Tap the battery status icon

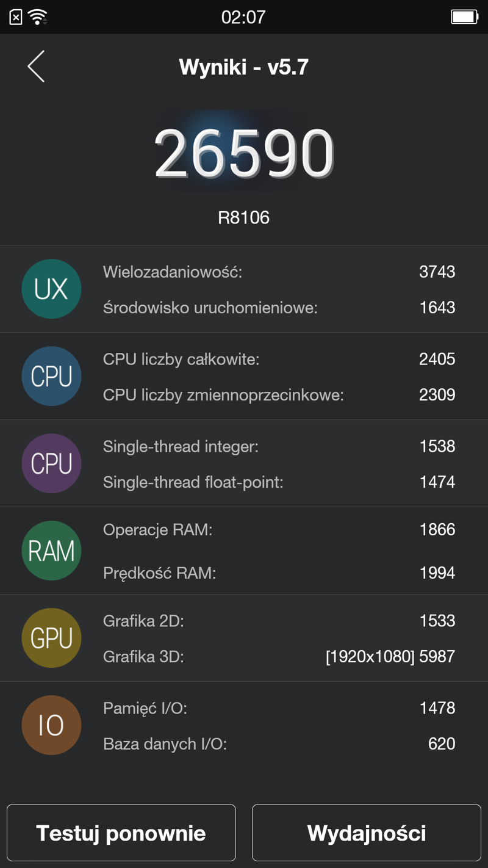[464, 16]
